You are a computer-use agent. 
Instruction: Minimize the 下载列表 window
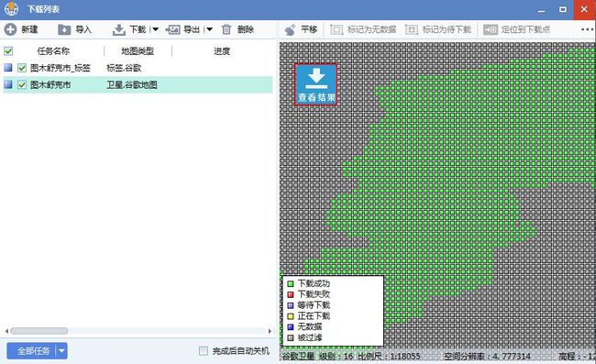point(541,10)
